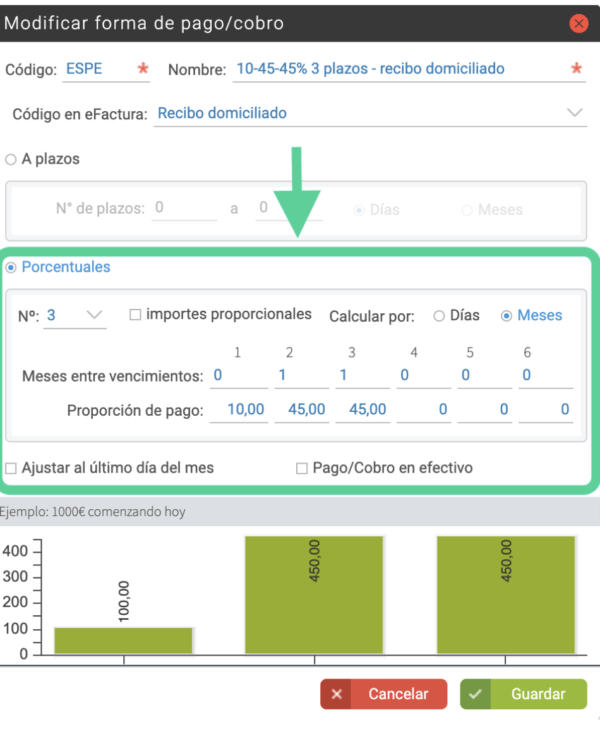Select the Porcentuales radio option
600x729 pixels.
(x=11, y=267)
